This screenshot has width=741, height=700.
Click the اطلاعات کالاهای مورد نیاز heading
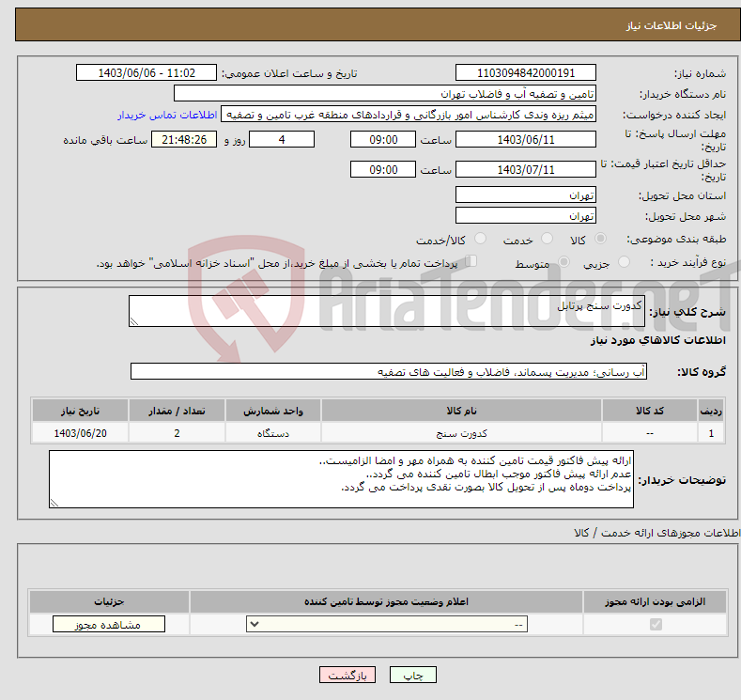coord(657,340)
